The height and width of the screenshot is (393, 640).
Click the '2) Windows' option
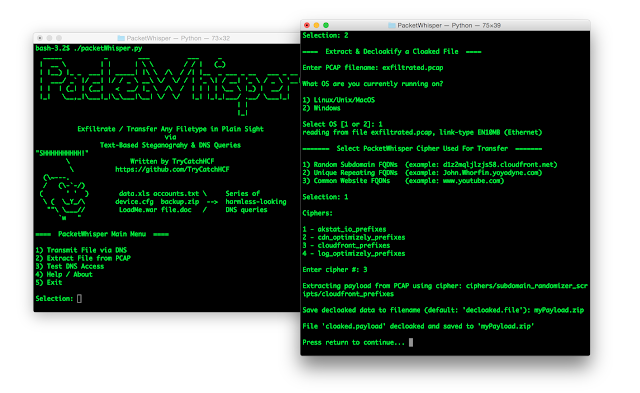(x=321, y=108)
